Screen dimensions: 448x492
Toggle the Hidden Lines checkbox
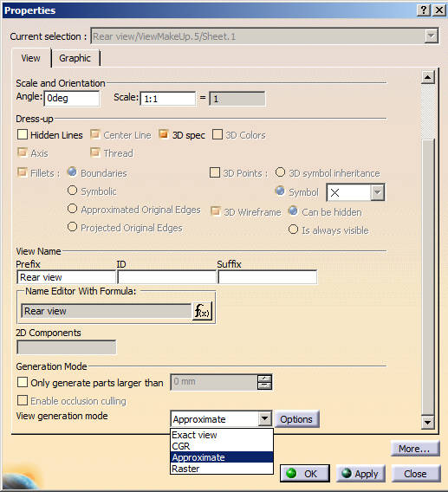coord(23,134)
